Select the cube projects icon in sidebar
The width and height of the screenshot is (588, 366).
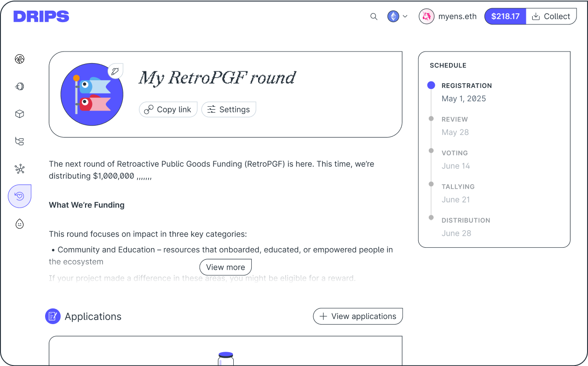(19, 114)
